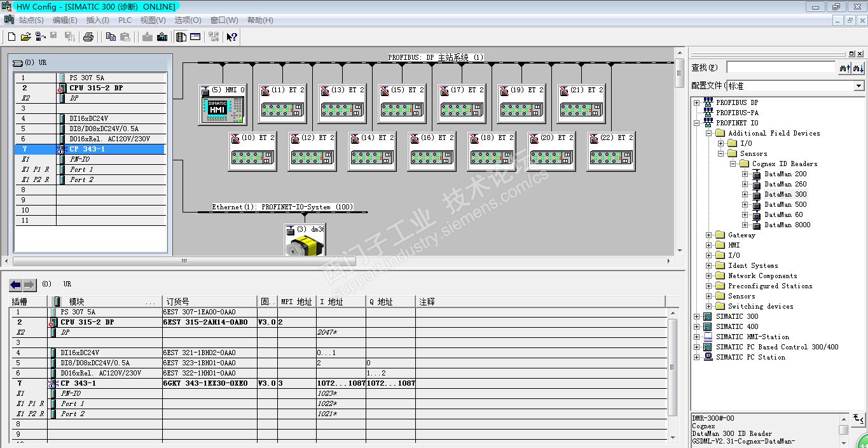
Task: Select the ET 200 station (20) icon
Action: 551,151
